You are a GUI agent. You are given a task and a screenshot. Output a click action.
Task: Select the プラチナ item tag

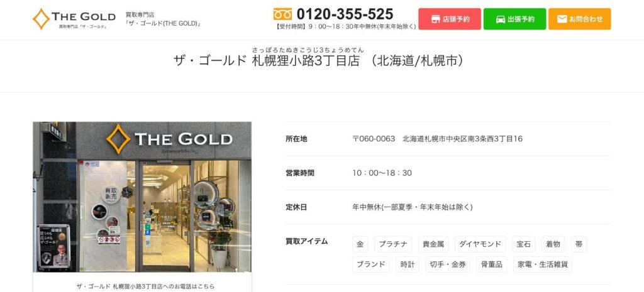393,244
